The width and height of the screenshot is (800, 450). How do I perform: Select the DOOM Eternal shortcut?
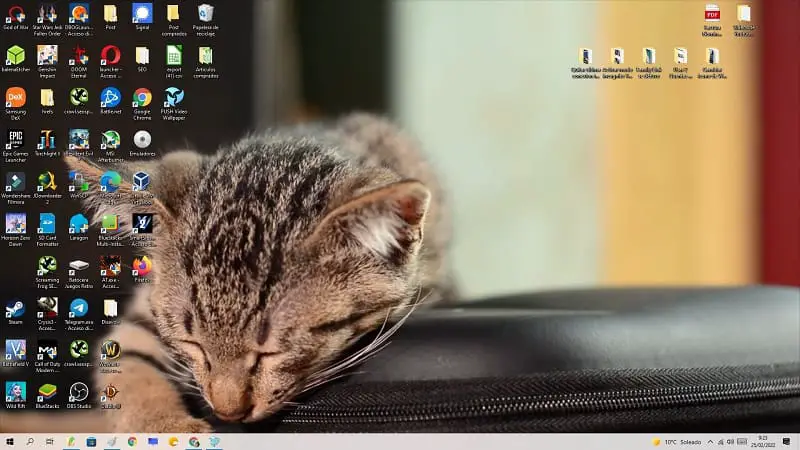pos(79,62)
